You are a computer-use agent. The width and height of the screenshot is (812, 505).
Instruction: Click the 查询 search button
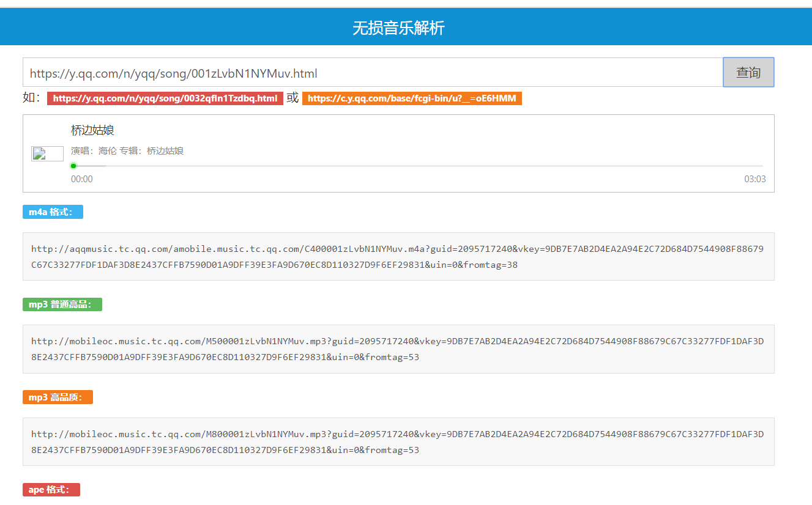(748, 72)
